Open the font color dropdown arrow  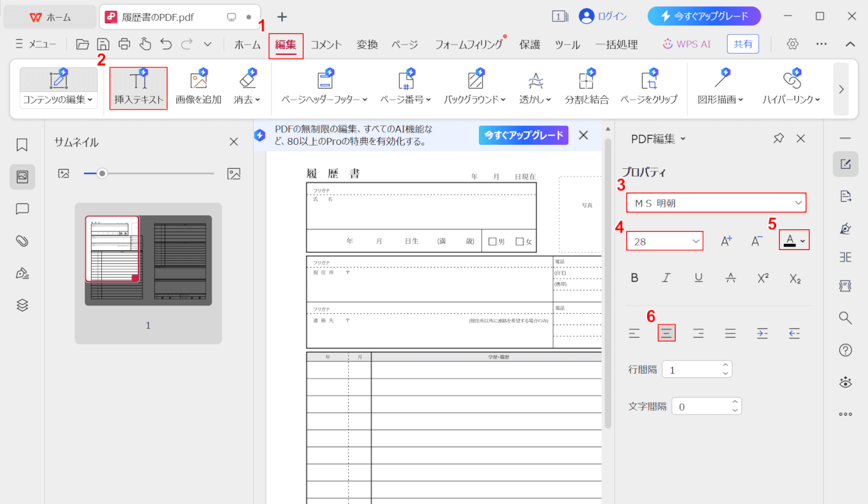point(803,241)
